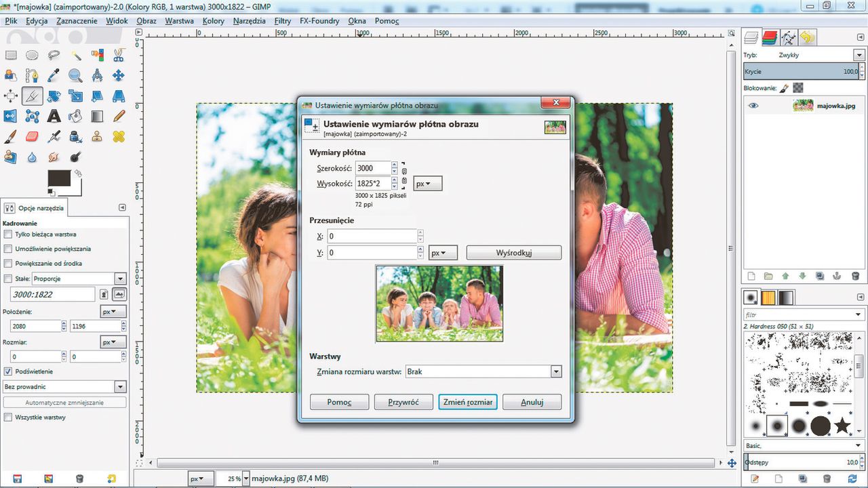This screenshot has width=868, height=488.
Task: Open the Edycja menu
Action: [37, 21]
